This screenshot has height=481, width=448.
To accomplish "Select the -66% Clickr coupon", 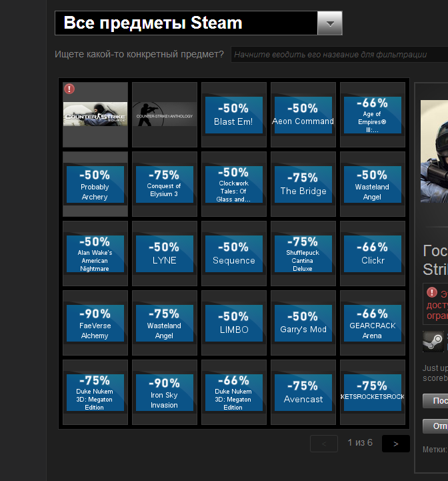I will (373, 254).
